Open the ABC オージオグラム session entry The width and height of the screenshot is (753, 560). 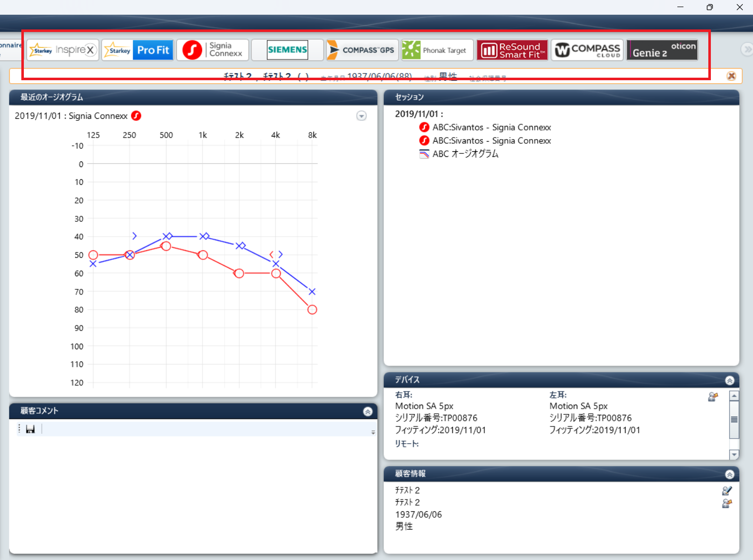click(465, 154)
